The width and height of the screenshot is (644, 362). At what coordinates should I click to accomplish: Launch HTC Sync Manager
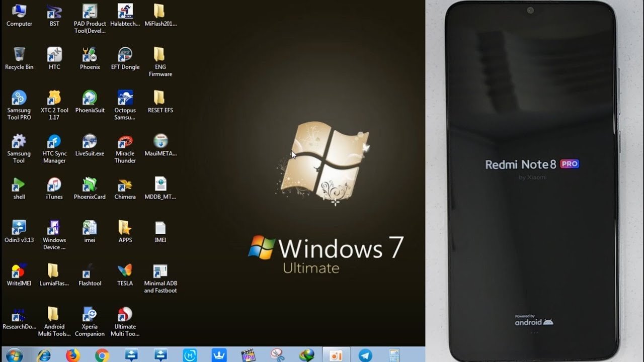point(54,148)
